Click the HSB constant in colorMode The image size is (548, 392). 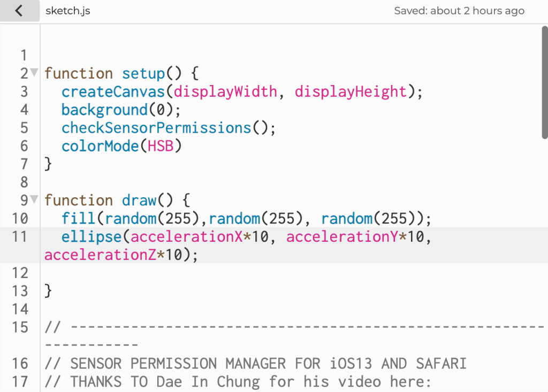161,146
